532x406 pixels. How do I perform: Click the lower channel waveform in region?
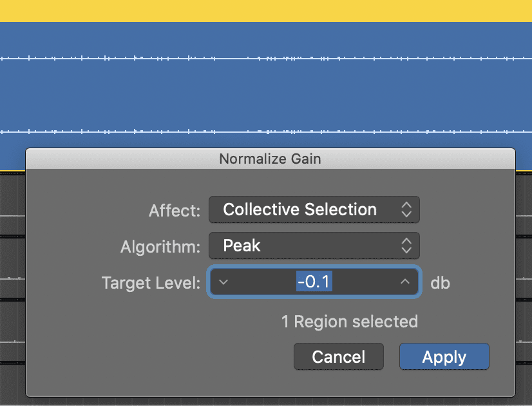tap(266, 131)
